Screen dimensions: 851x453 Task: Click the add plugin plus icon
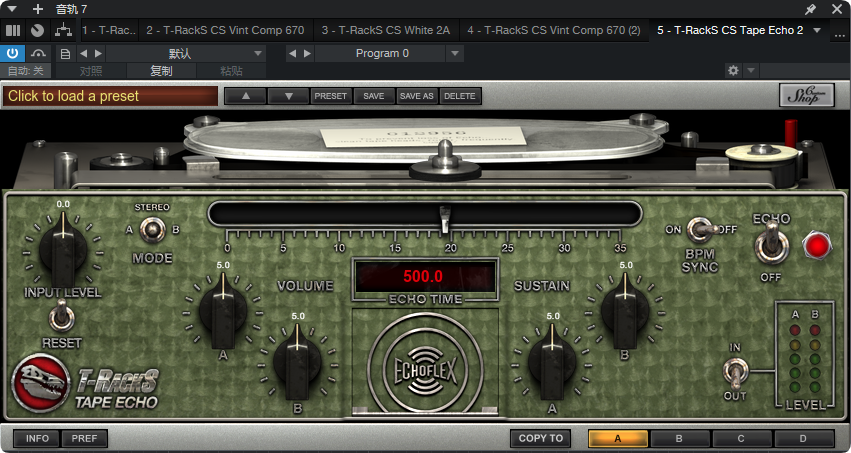37,9
